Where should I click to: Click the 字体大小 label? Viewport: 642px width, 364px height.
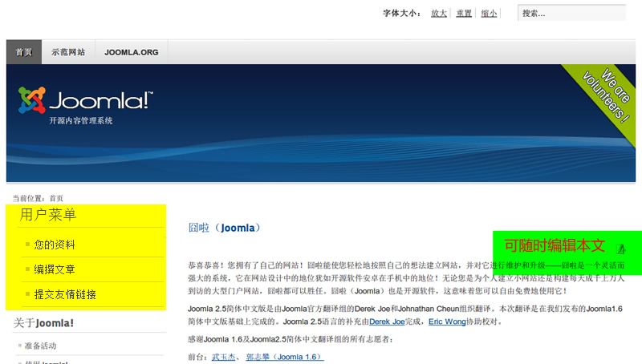tap(401, 14)
